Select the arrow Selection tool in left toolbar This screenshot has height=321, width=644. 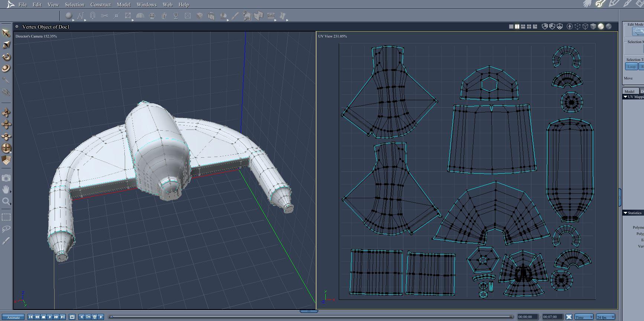(6, 33)
